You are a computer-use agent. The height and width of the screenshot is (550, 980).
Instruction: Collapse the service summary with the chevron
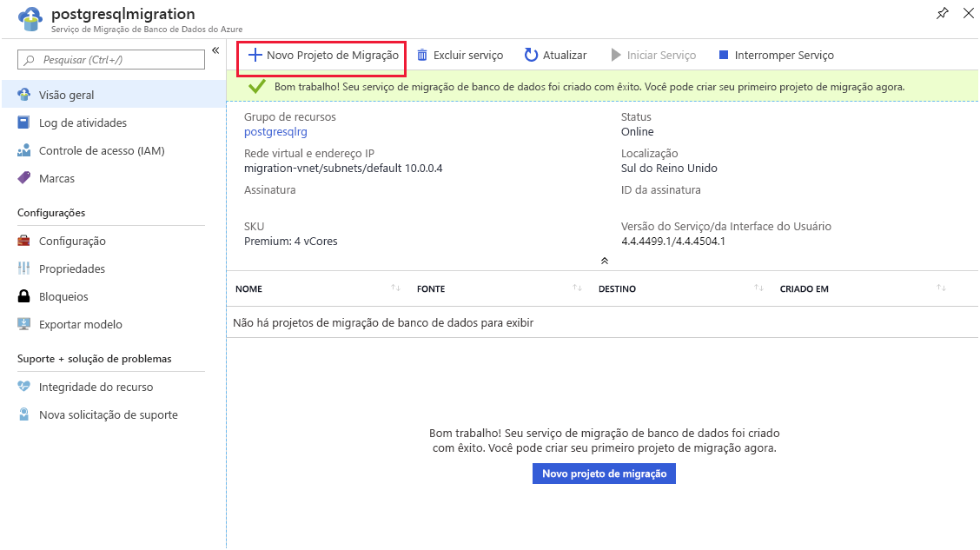pos(604,259)
